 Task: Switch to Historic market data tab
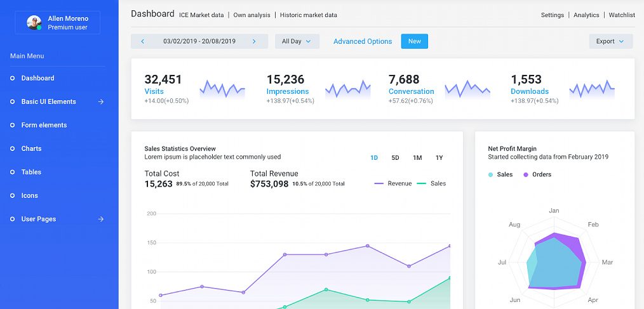point(308,15)
